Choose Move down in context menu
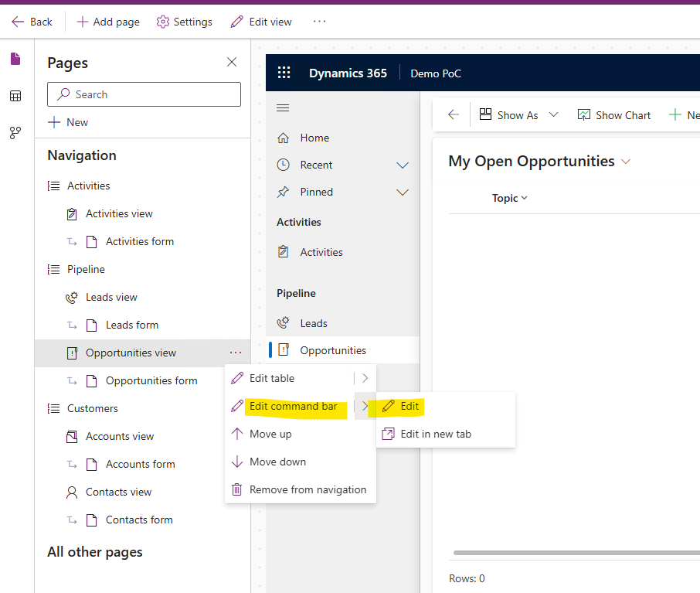700x593 pixels. coord(301,462)
